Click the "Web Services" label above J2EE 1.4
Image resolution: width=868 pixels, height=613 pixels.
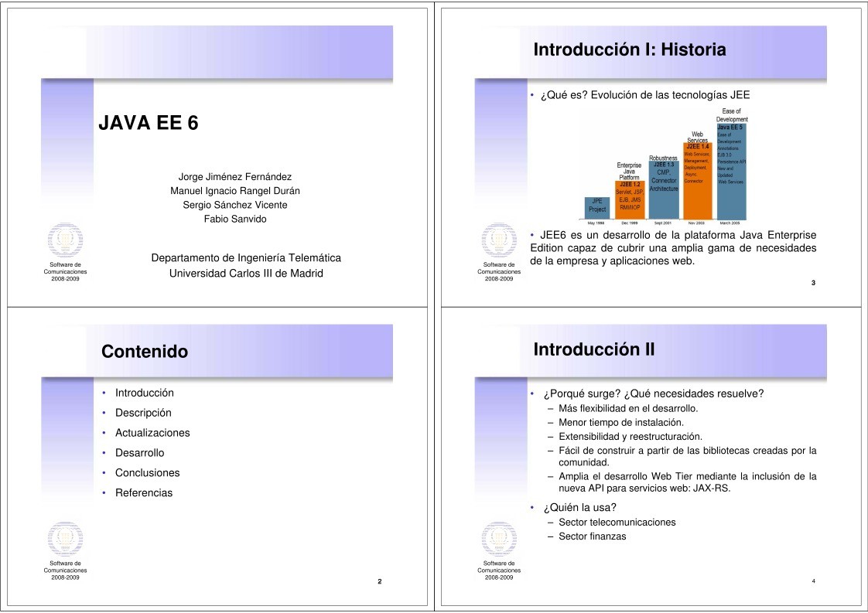click(x=698, y=137)
